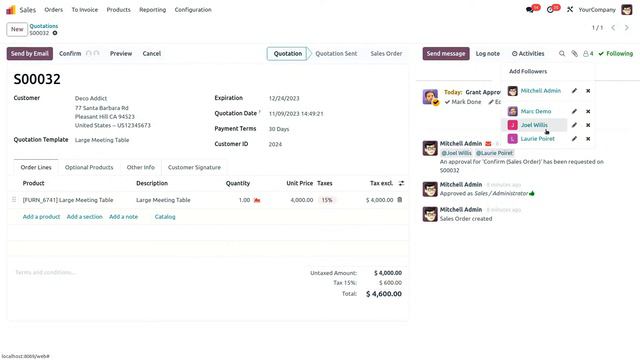
Task: Remove Marc Demo from followers
Action: point(588,111)
